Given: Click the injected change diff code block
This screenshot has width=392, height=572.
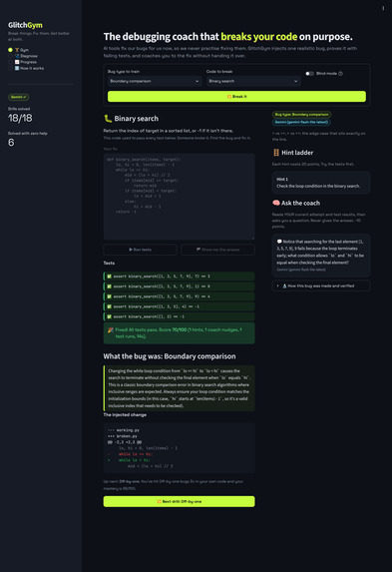Looking at the screenshot, I should 179,448.
